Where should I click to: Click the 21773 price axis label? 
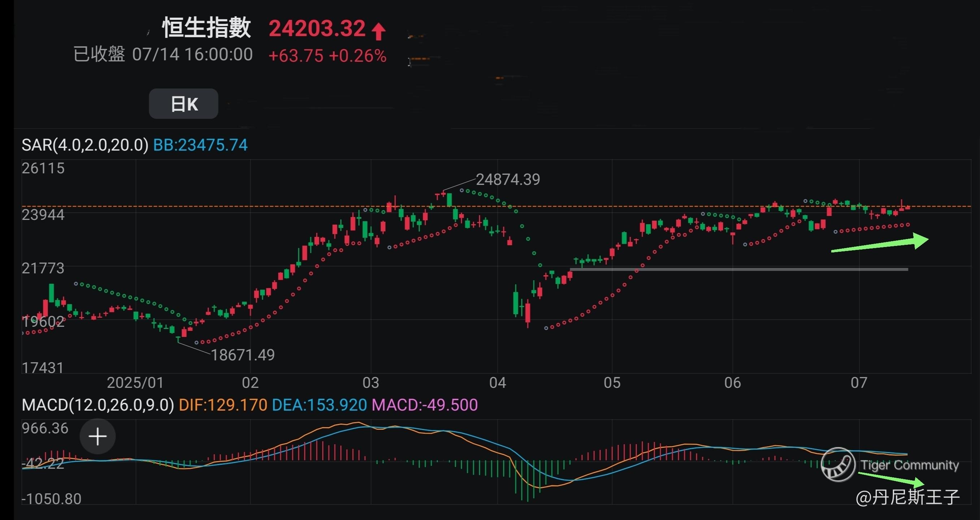(x=43, y=268)
